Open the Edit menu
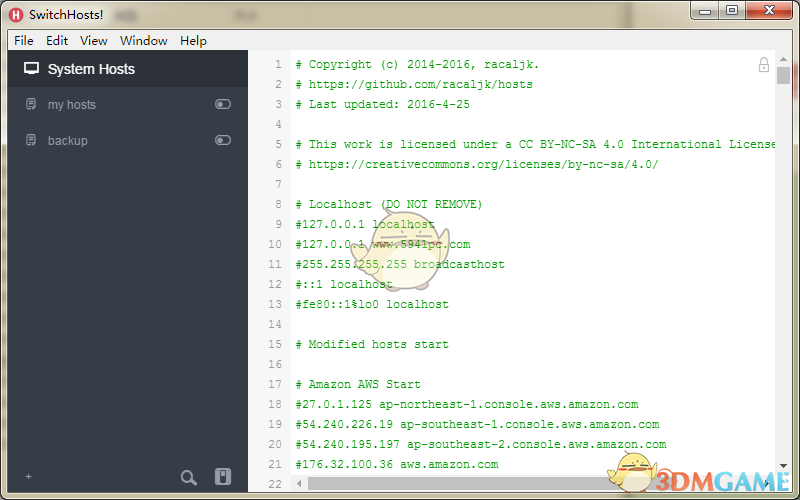The width and height of the screenshot is (800, 500). (x=57, y=41)
